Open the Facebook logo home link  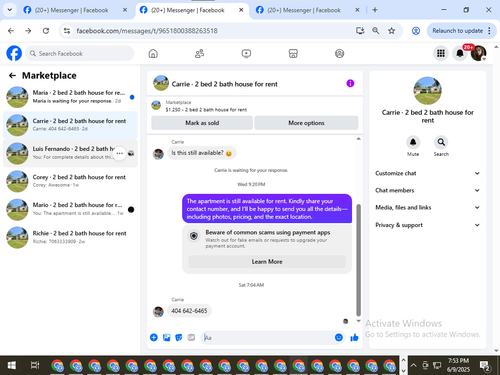[x=14, y=53]
